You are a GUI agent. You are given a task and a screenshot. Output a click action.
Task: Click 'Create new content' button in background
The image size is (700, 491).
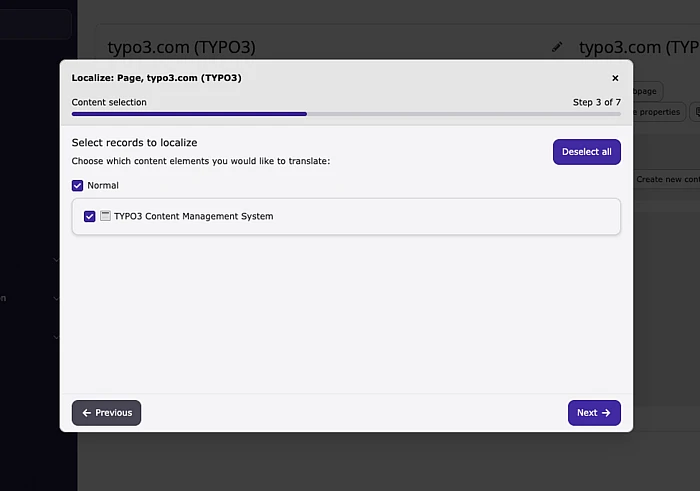[x=666, y=179]
